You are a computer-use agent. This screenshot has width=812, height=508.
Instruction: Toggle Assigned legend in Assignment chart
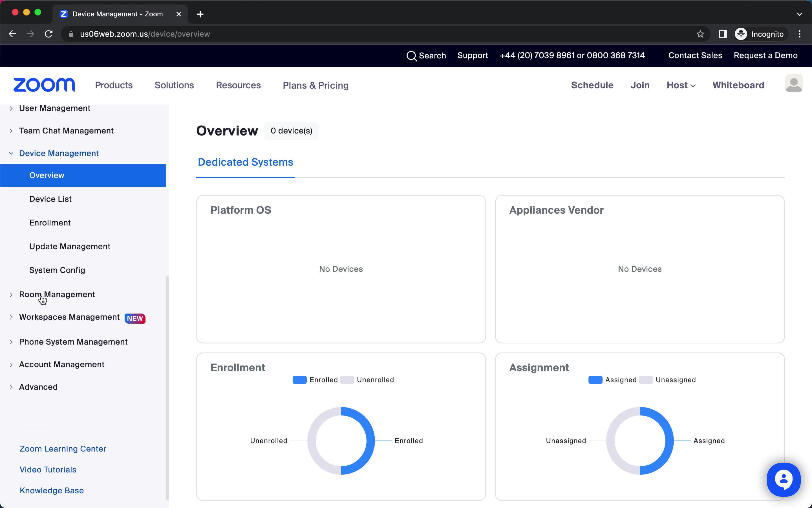click(612, 380)
